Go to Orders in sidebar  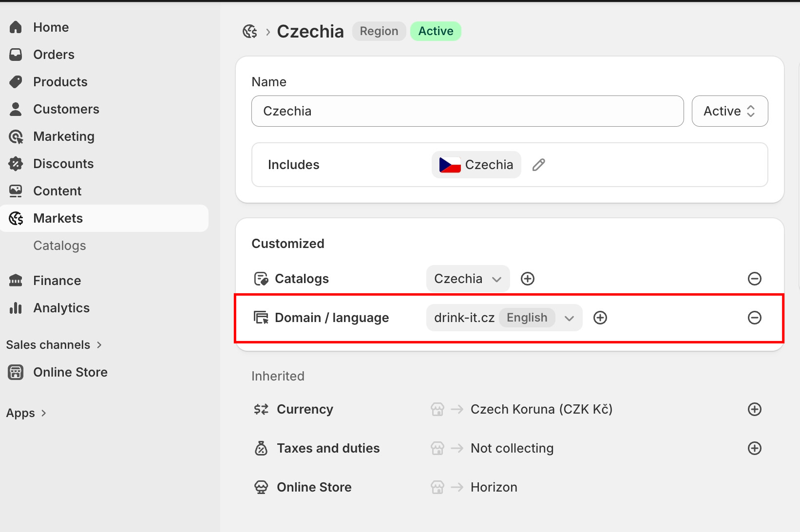pyautogui.click(x=54, y=55)
